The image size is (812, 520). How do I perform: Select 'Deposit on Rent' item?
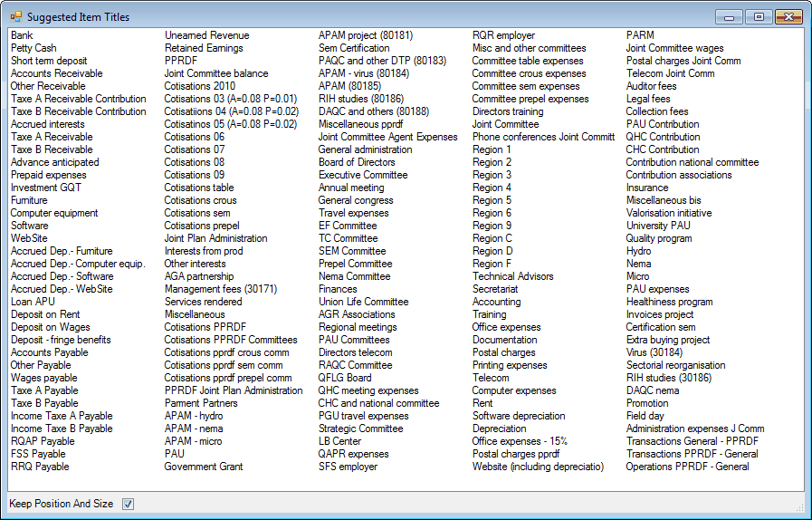tap(45, 314)
